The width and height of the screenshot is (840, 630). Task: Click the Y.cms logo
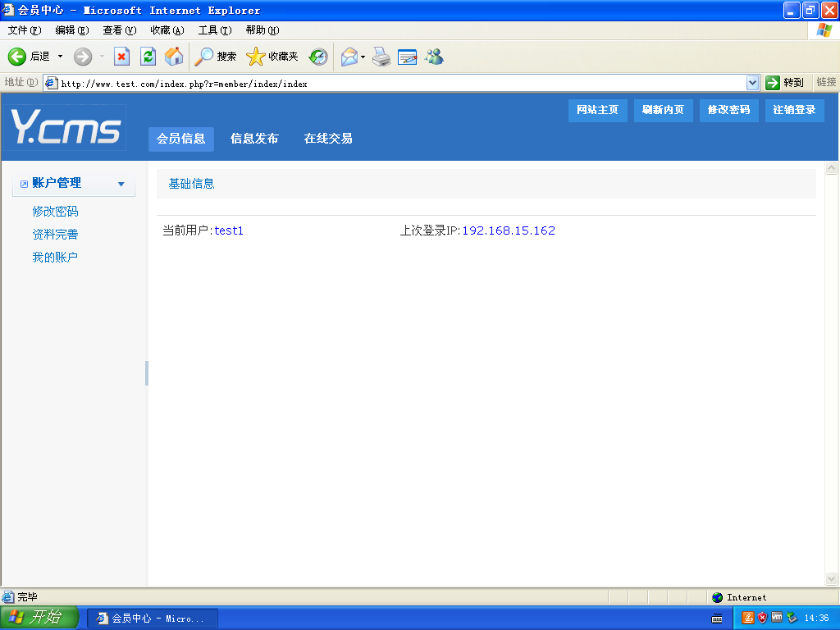click(x=66, y=126)
